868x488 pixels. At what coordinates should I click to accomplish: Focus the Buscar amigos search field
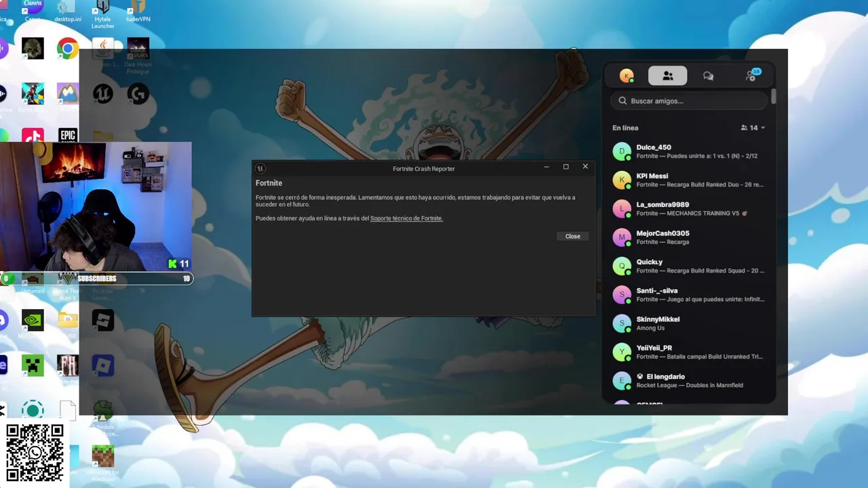point(689,101)
